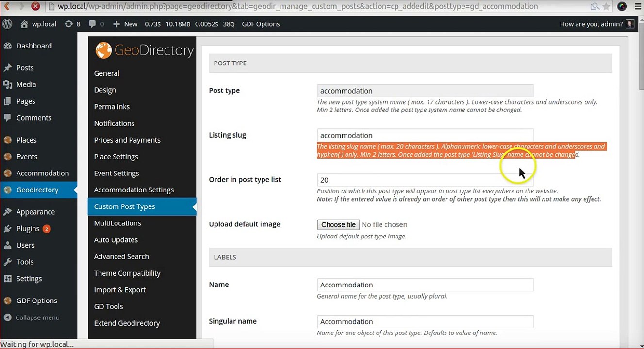Click the GeoDirectory logo globe
This screenshot has width=644, height=349.
pyautogui.click(x=103, y=50)
